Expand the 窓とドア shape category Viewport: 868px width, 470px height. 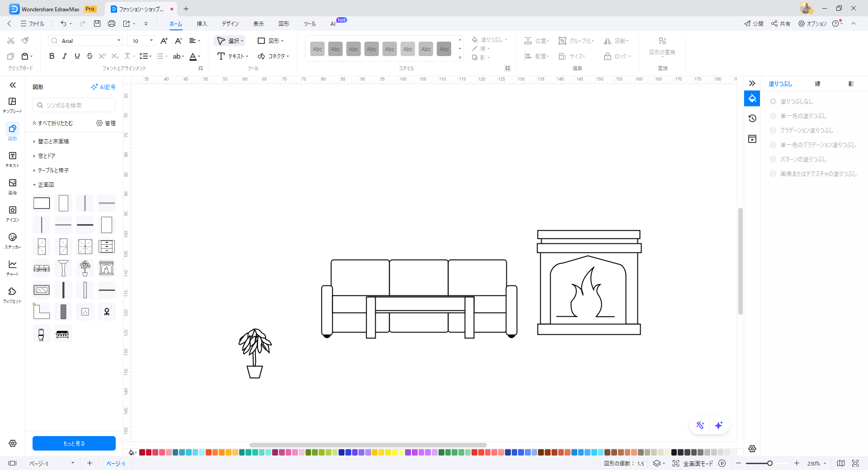47,156
